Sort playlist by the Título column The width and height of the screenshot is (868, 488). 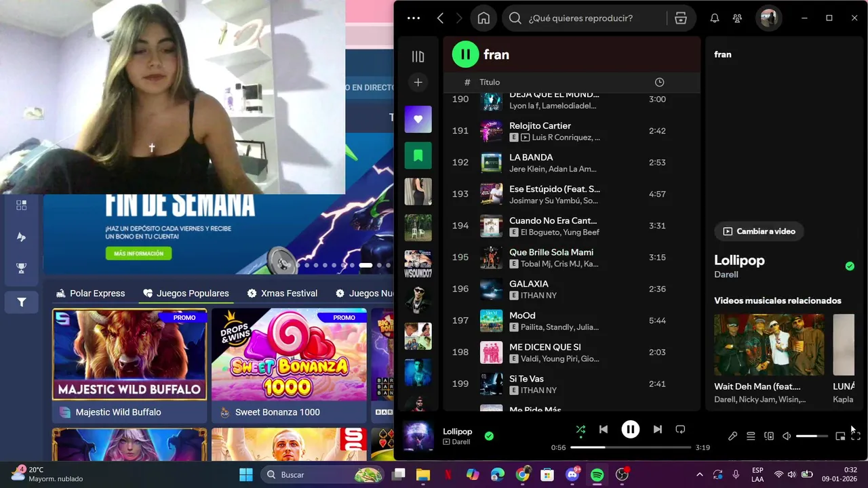point(490,82)
